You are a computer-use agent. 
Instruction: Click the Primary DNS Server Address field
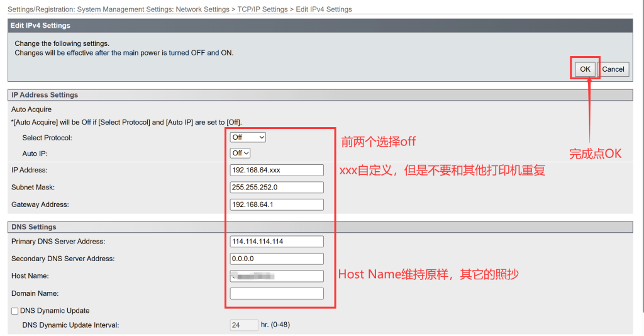[277, 242]
